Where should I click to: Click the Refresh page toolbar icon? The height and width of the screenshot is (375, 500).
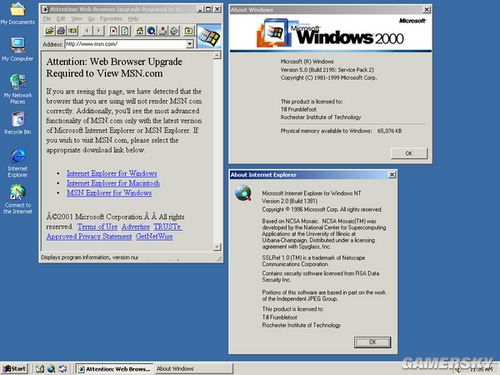click(125, 31)
